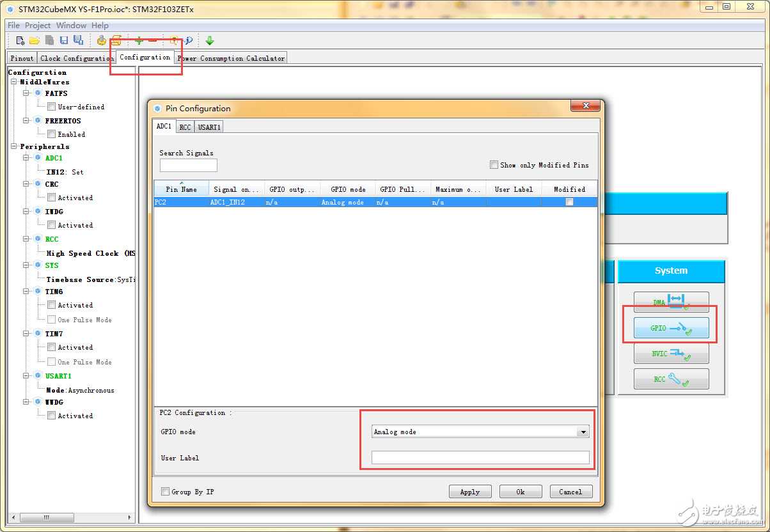Collapse the FATFS tree expander
This screenshot has width=770, height=532.
coord(26,93)
